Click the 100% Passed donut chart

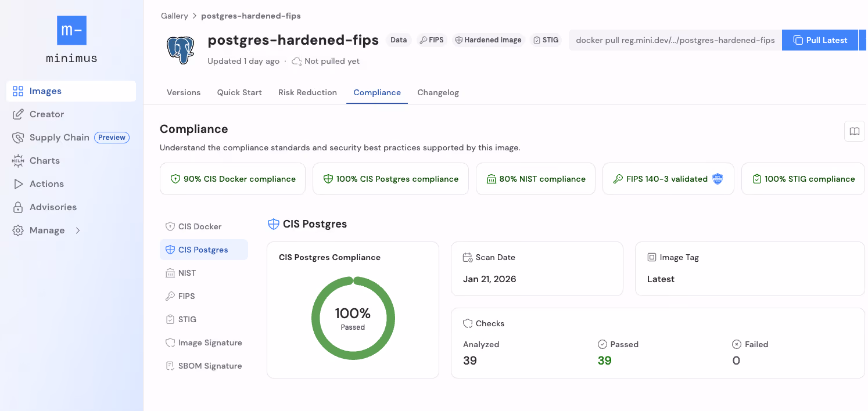[353, 318]
